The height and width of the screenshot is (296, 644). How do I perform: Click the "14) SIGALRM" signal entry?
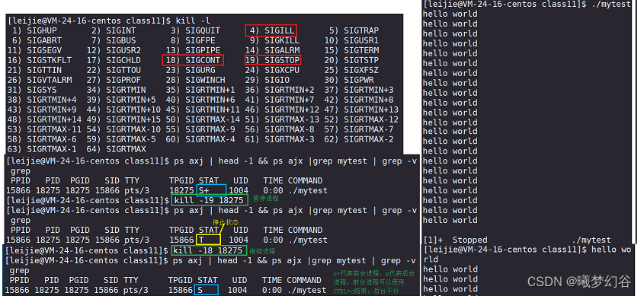(x=272, y=50)
